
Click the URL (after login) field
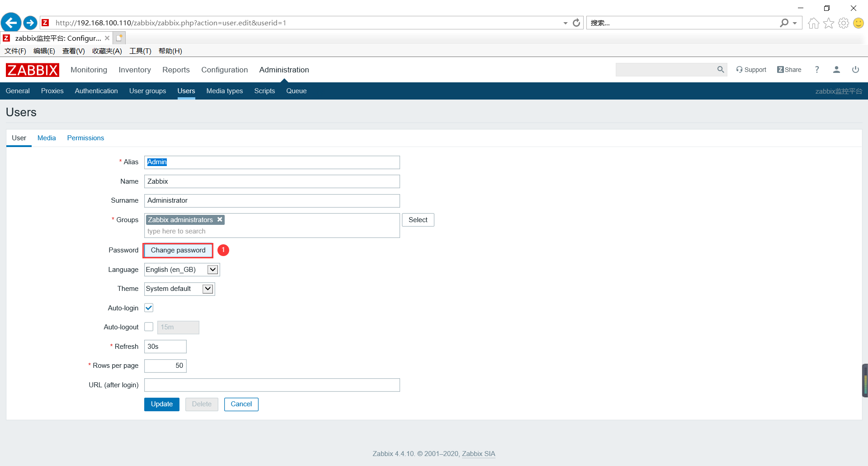pyautogui.click(x=272, y=385)
